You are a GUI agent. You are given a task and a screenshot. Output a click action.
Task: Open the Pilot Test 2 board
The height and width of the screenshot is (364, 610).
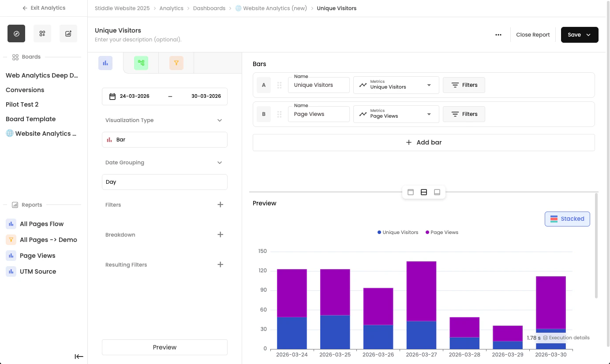coord(22,104)
